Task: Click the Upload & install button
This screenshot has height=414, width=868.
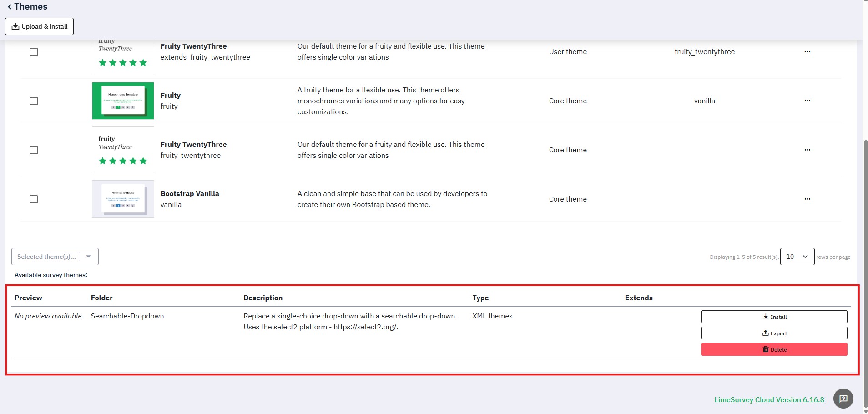Action: [39, 26]
